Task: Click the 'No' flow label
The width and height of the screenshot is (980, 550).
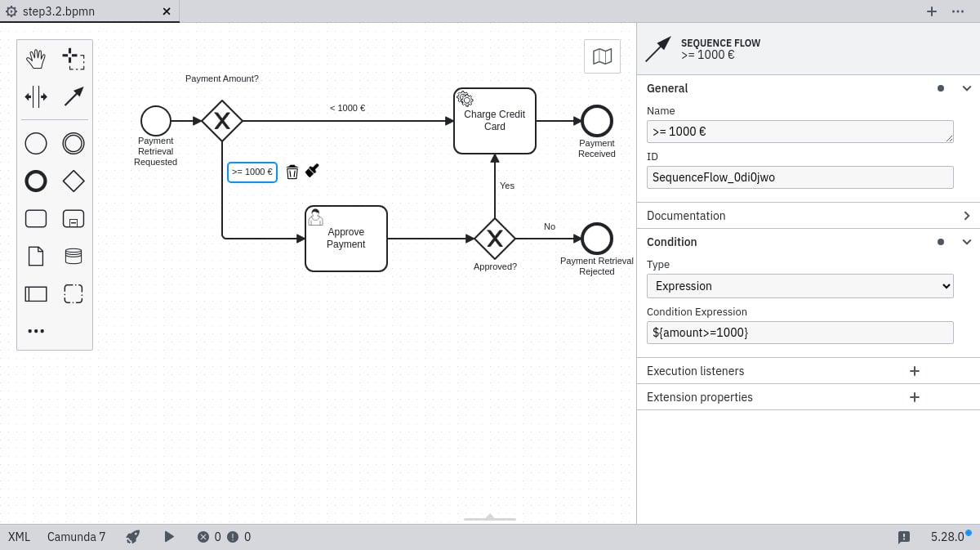Action: [x=550, y=226]
